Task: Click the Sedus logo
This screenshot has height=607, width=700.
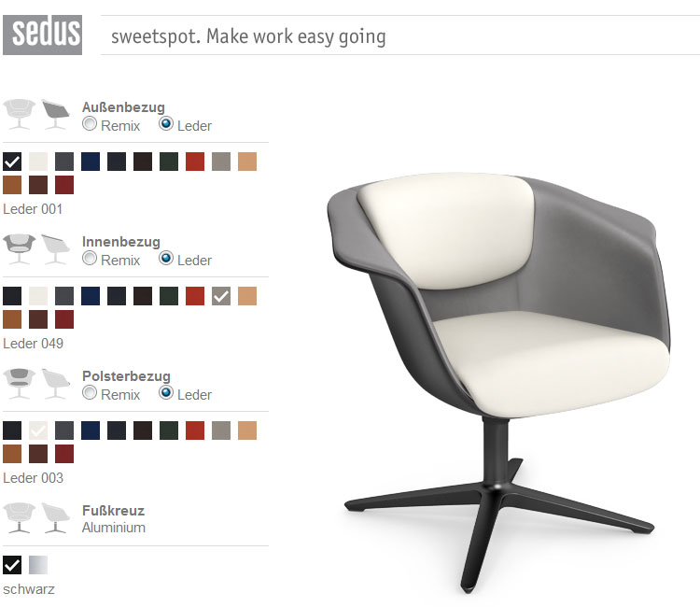Action: pyautogui.click(x=42, y=35)
